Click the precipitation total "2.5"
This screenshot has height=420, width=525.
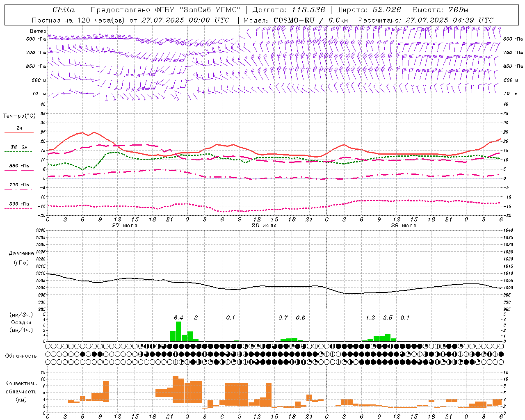388,318
